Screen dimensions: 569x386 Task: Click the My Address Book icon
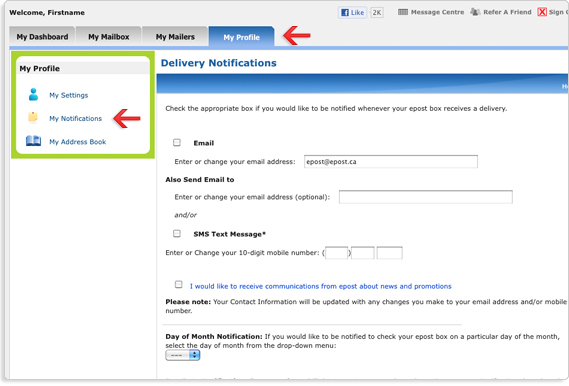coord(33,141)
